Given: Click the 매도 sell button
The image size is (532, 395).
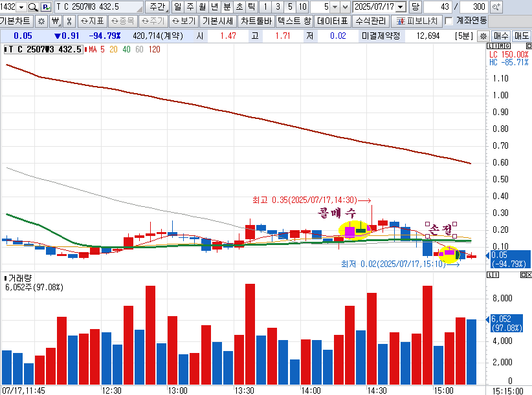Looking at the screenshot, I should [x=522, y=36].
